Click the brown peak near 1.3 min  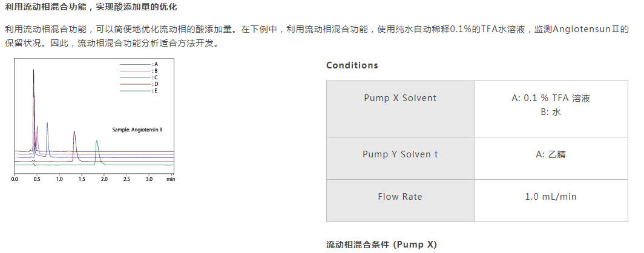pyautogui.click(x=74, y=145)
